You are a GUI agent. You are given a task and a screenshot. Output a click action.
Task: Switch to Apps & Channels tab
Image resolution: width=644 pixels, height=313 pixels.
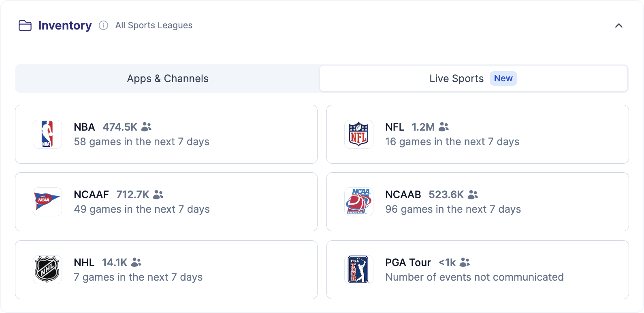168,78
